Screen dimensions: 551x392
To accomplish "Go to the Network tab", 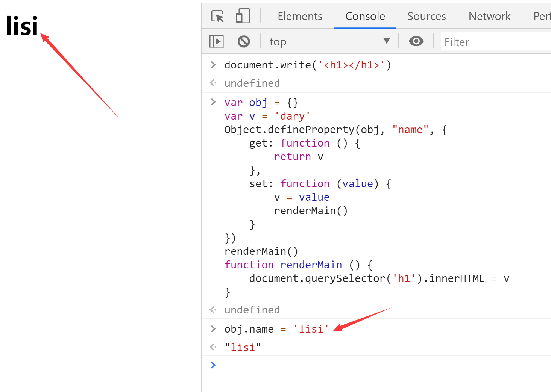I will coord(489,16).
